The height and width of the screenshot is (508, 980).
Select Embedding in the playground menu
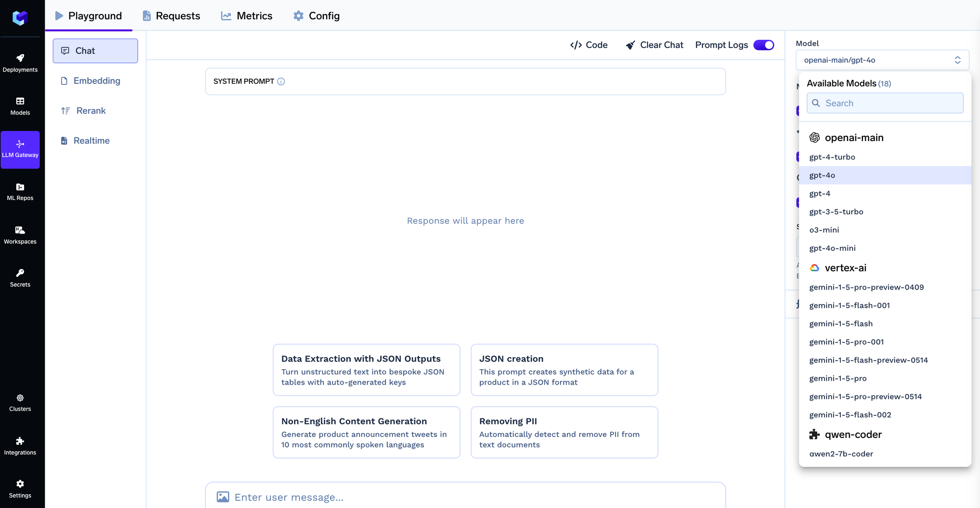point(96,81)
